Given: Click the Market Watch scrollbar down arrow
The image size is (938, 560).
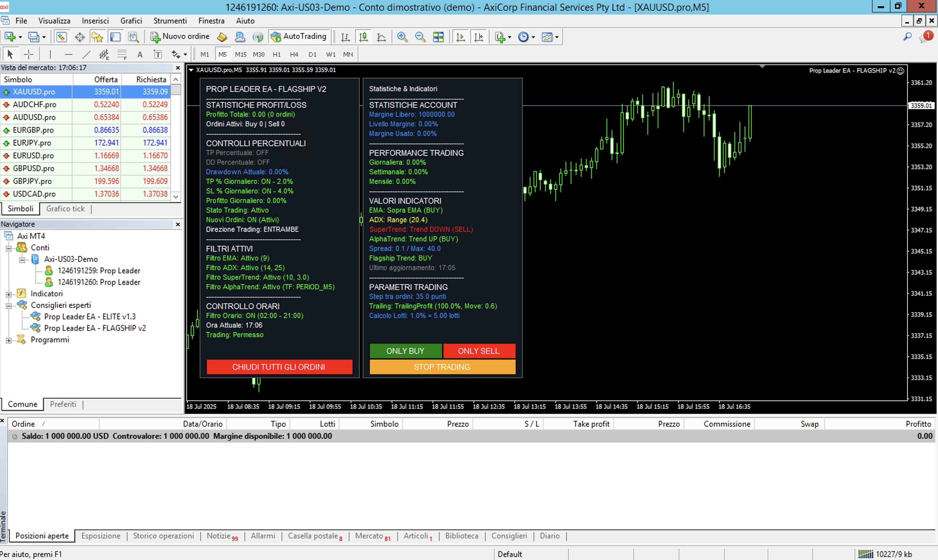Looking at the screenshot, I should (176, 196).
